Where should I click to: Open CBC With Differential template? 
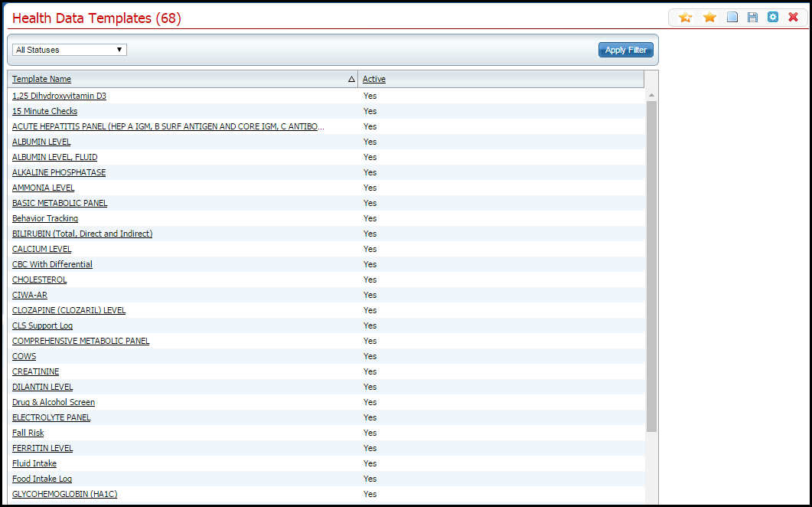52,265
